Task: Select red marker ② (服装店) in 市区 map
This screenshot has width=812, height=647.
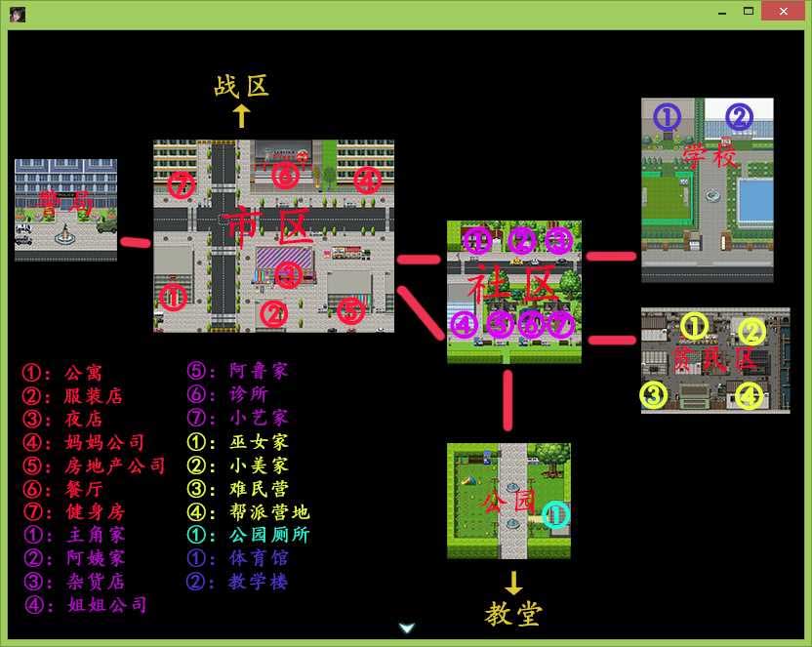Action: (x=274, y=313)
